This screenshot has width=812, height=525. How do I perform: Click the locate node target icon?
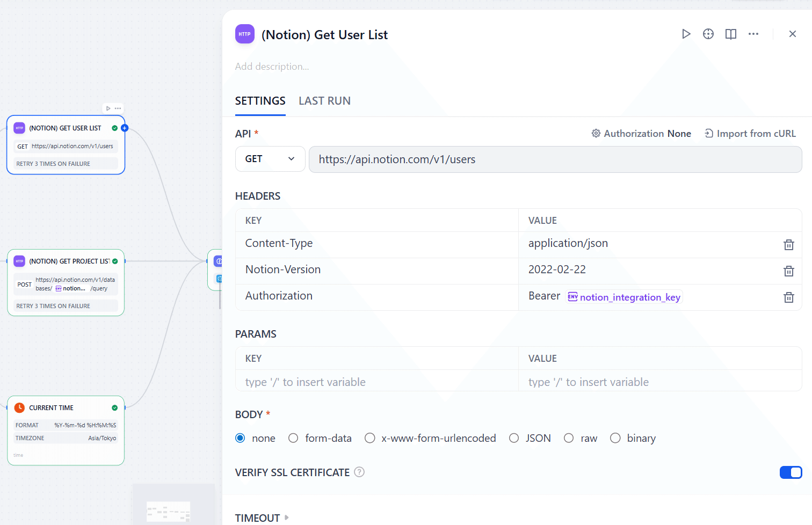708,34
